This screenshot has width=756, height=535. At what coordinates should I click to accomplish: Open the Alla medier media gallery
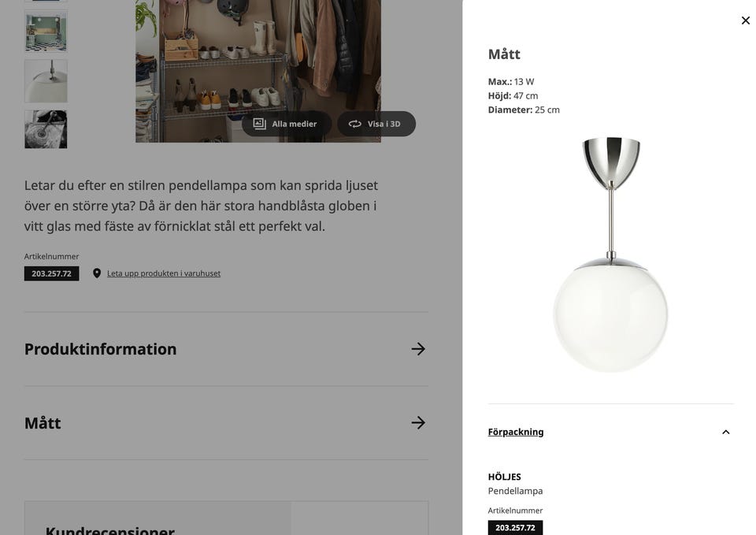(287, 123)
